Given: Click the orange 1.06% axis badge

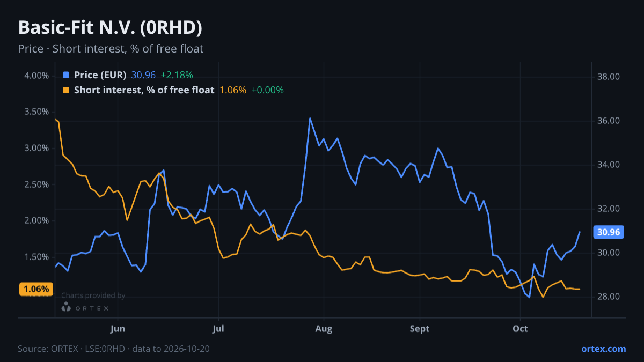Looking at the screenshot, I should point(36,289).
